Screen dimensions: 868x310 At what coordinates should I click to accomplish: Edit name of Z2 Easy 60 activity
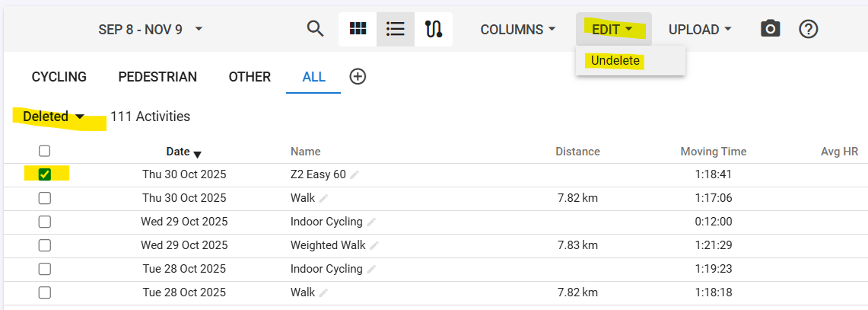355,175
